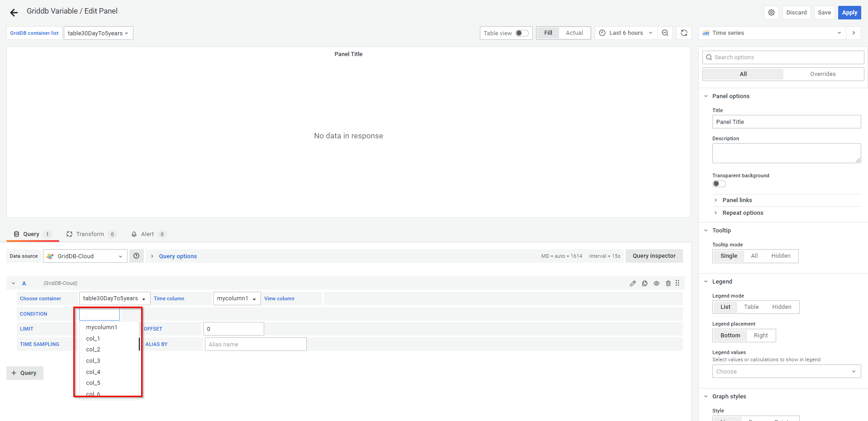This screenshot has height=421, width=868.
Task: Open the Last 6 hours time picker
Action: 626,33
